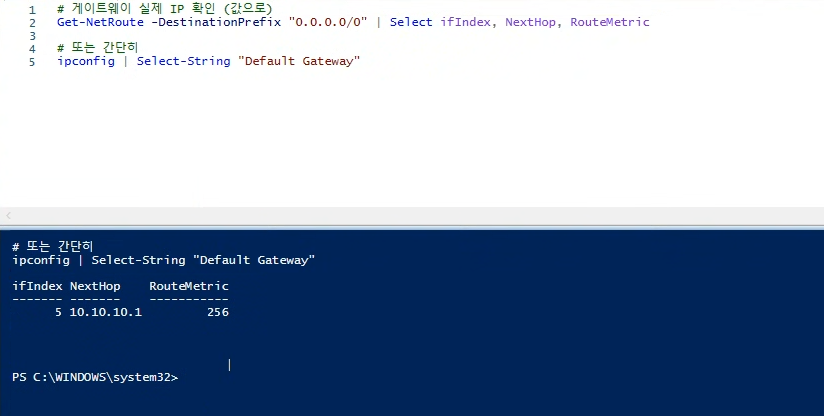
Task: Click line number 5 in the gutter
Action: [x=32, y=62]
